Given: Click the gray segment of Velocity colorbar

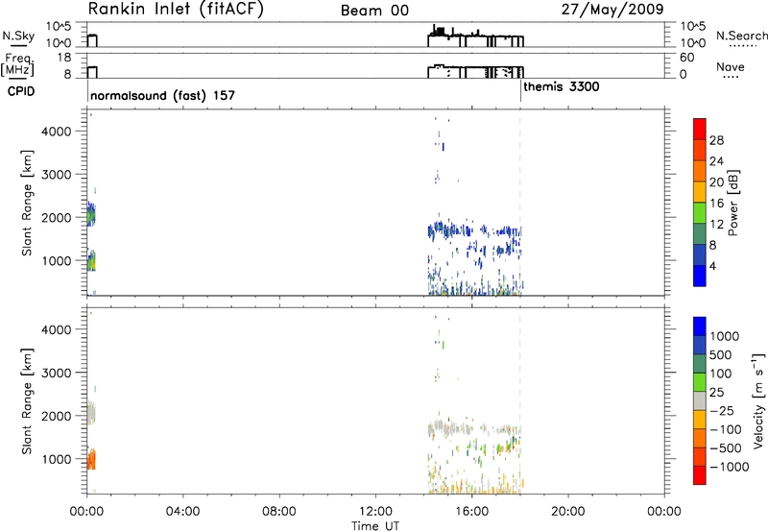Looking at the screenshot, I should point(700,400).
